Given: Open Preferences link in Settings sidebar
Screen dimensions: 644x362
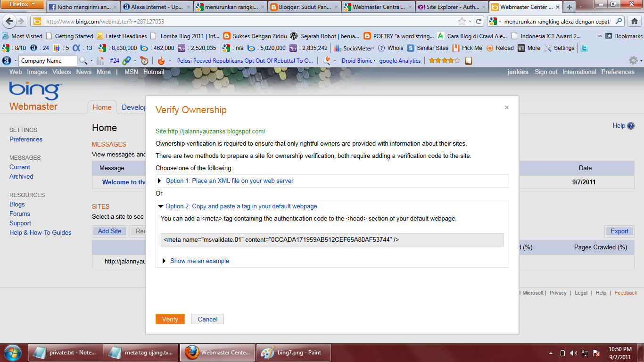Looking at the screenshot, I should pyautogui.click(x=26, y=140).
